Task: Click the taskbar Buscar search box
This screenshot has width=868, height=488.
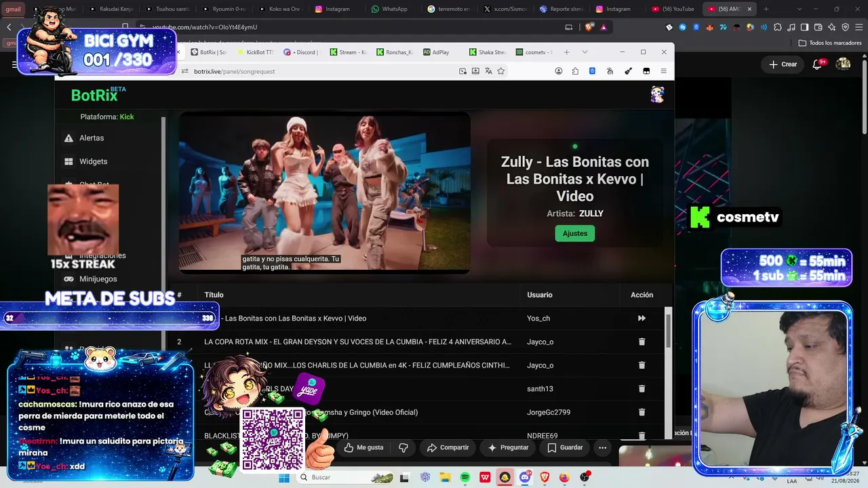Action: tap(346, 477)
